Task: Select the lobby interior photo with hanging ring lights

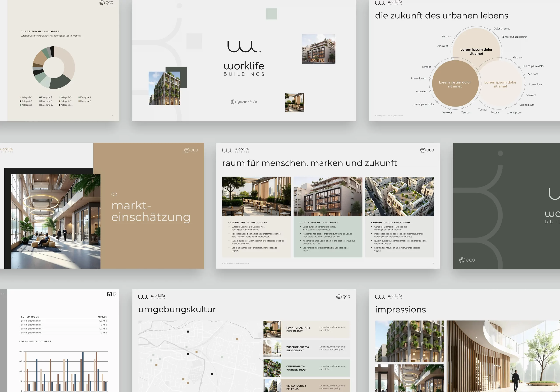Action: [x=56, y=221]
